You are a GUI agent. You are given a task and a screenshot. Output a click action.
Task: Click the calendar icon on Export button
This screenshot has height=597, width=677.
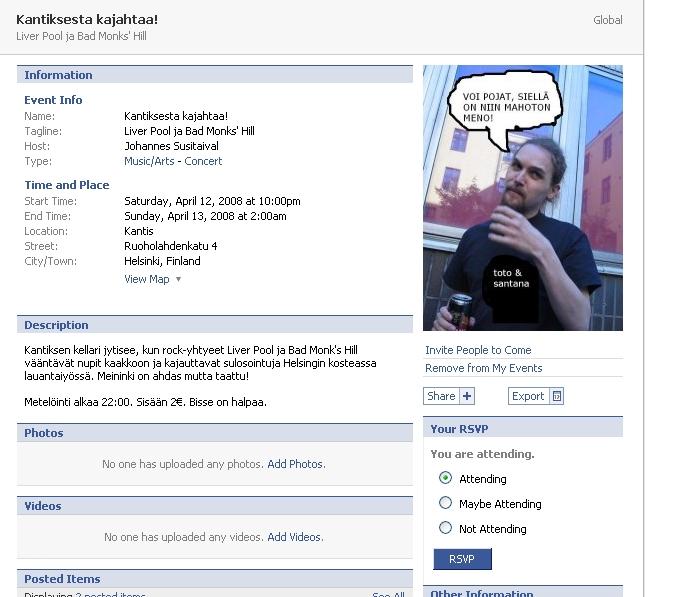[x=557, y=396]
